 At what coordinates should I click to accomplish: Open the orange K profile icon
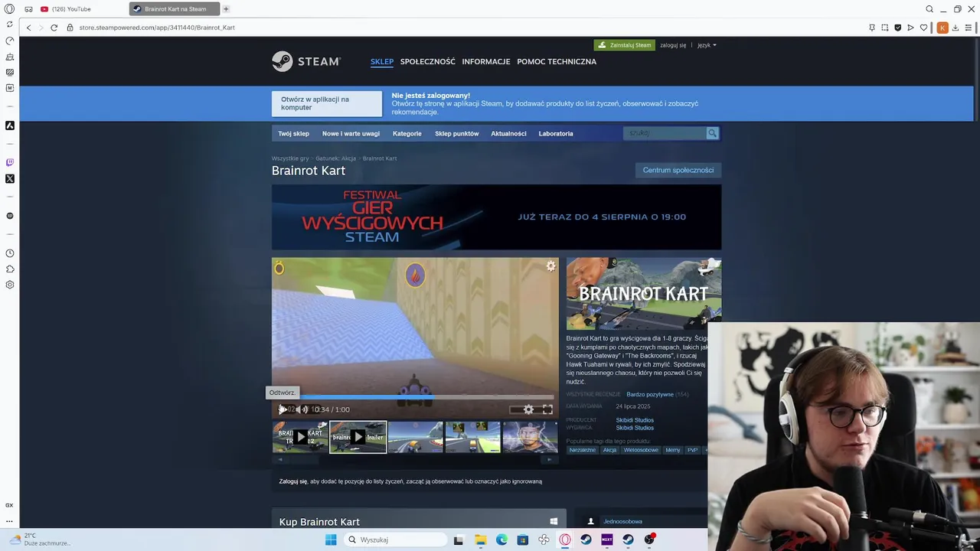click(x=942, y=28)
